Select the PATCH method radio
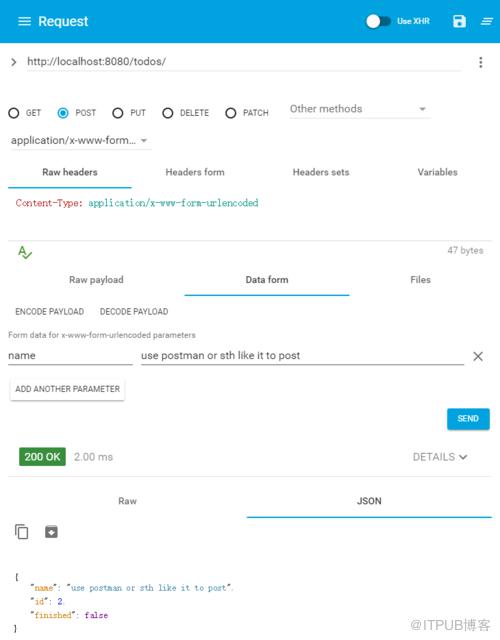The image size is (500, 640). tap(231, 113)
